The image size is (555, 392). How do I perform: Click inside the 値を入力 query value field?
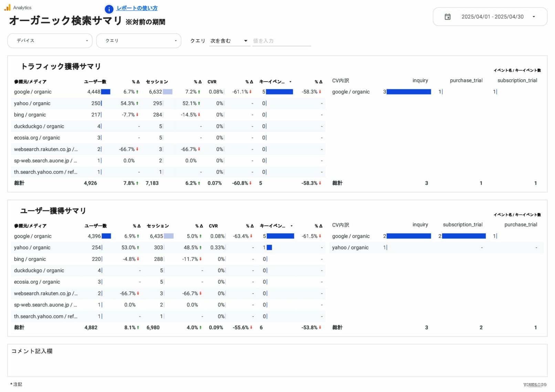(281, 41)
